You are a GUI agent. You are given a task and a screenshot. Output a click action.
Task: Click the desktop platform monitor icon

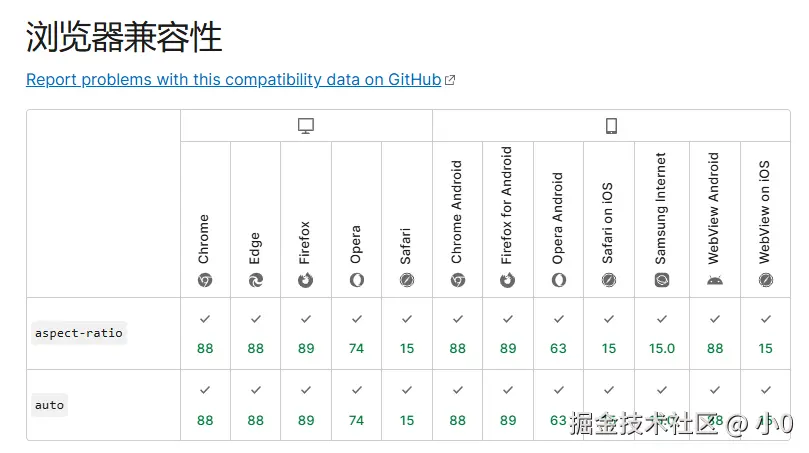coord(306,126)
